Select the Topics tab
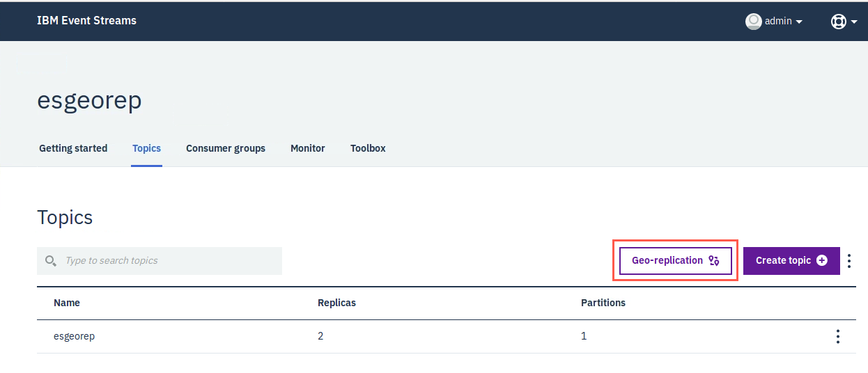 click(x=146, y=148)
